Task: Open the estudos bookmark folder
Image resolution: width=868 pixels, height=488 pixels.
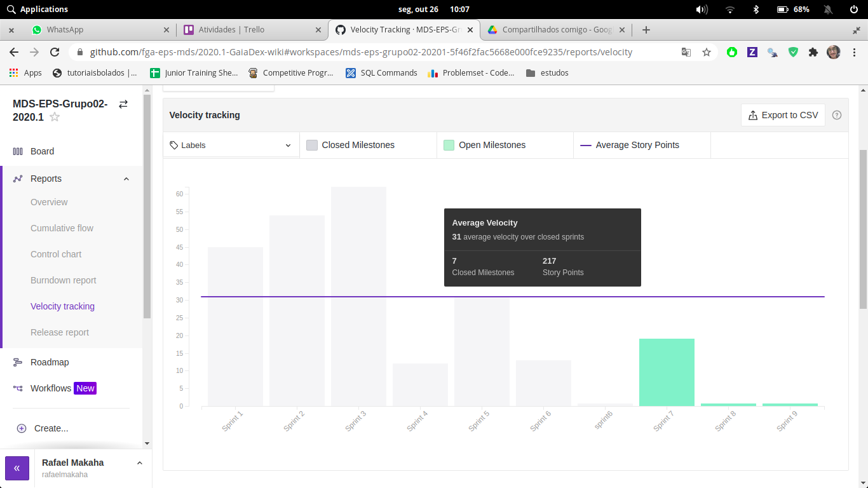Action: (x=547, y=73)
